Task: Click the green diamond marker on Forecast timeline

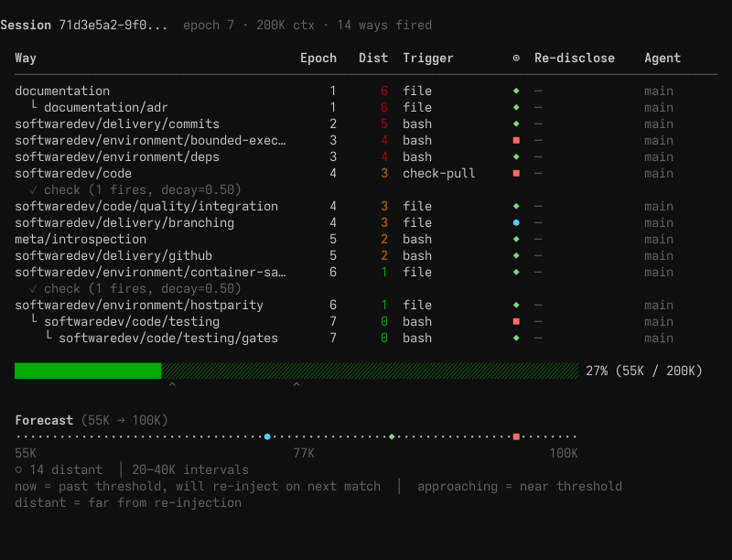Action: pos(392,436)
